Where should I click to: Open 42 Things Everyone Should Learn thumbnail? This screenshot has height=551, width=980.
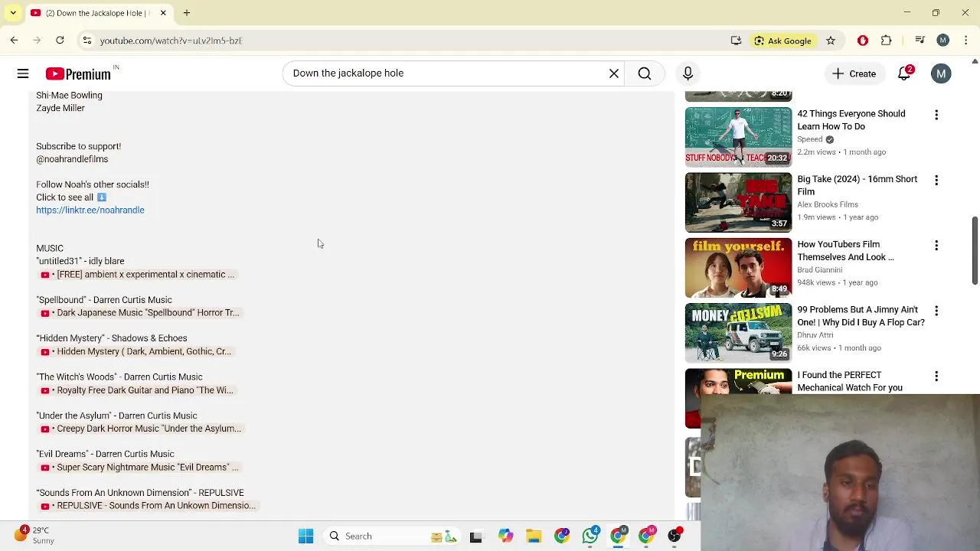pos(738,137)
